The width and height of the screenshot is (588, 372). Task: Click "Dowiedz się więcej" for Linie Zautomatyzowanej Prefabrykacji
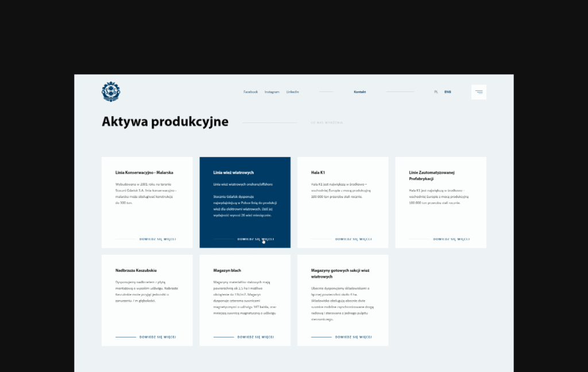click(451, 239)
